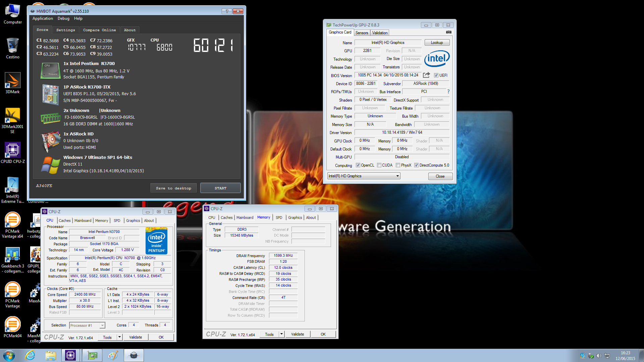Toggle the DirectCompute 5.0 checkbox

coord(416,165)
